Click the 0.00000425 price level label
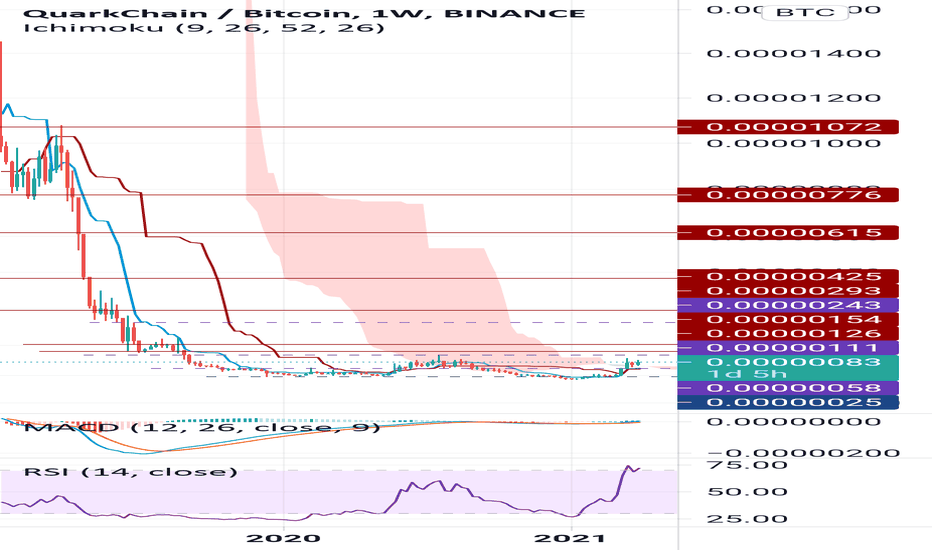This screenshot has width=932, height=550. tap(788, 276)
